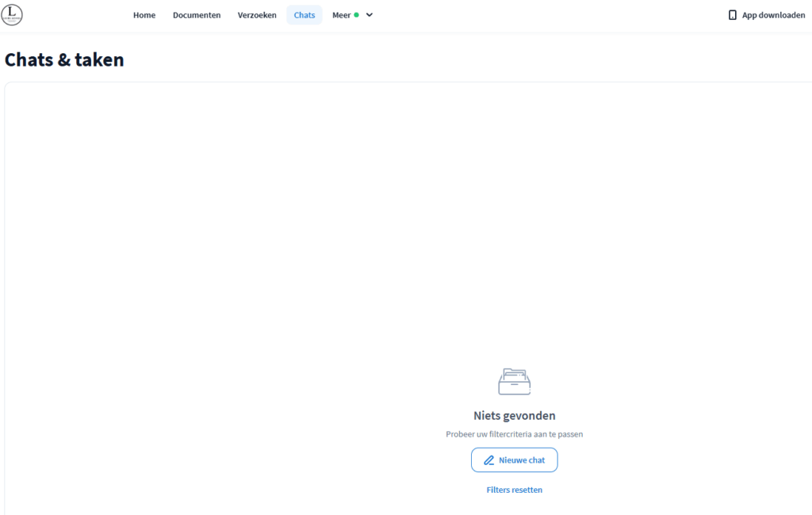Image resolution: width=812 pixels, height=515 pixels.
Task: Click the phone icon beside App downloaden
Action: click(732, 15)
